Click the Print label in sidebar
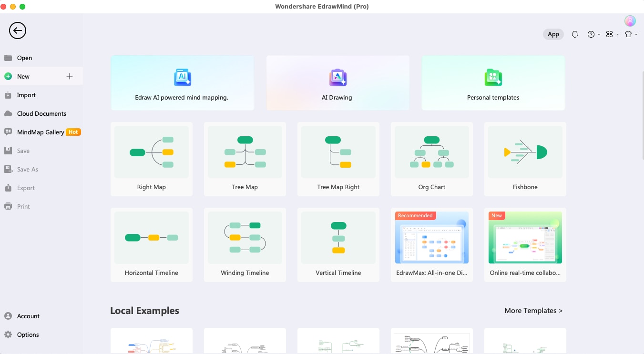This screenshot has width=644, height=354. 23,207
